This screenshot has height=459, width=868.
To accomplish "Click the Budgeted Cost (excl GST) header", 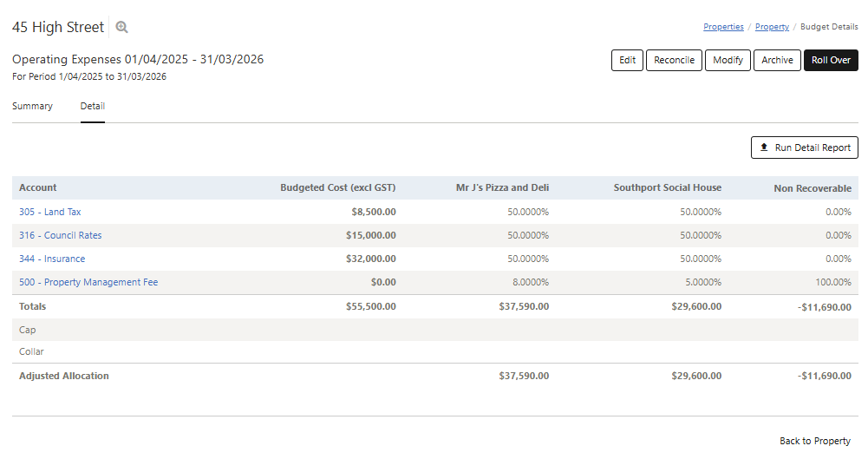I will pyautogui.click(x=338, y=188).
